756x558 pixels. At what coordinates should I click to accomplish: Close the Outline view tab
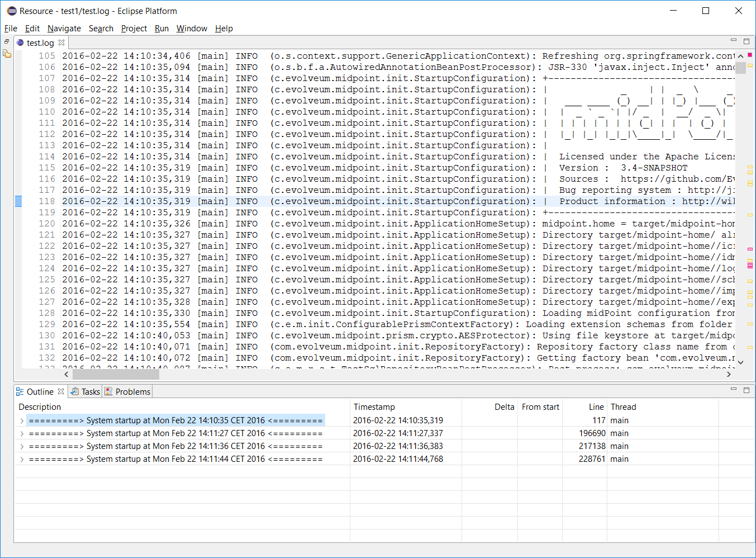(61, 391)
